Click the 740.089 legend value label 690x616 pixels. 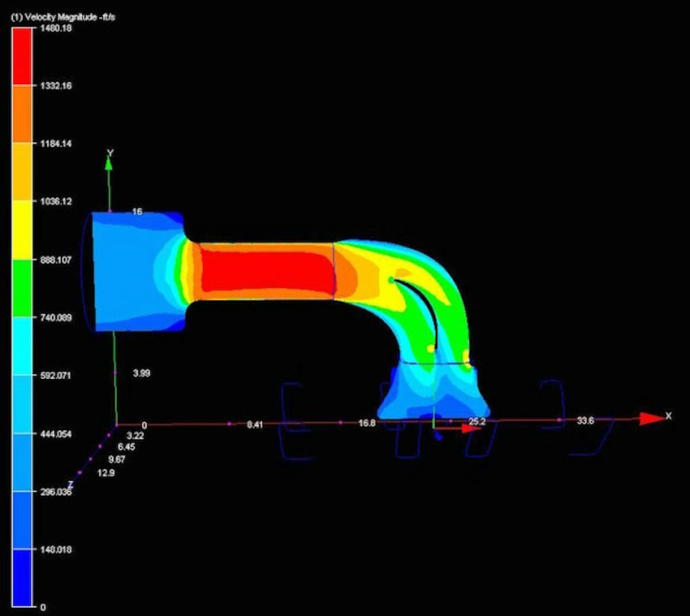56,317
